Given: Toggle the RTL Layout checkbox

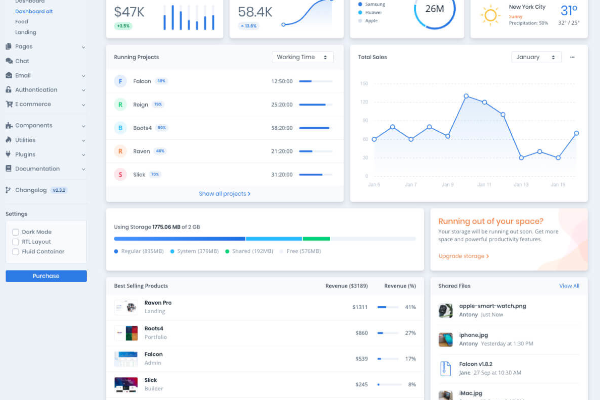Looking at the screenshot, I should click(x=15, y=241).
